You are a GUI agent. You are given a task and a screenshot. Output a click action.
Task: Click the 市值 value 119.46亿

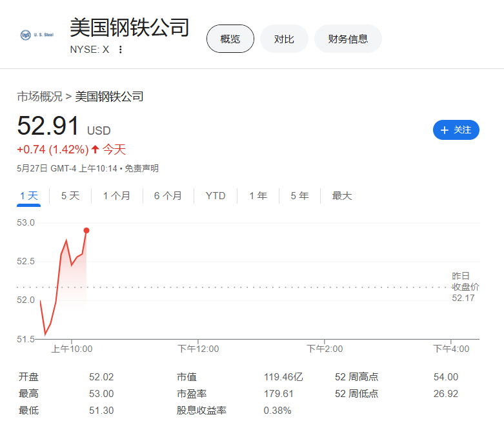(x=283, y=376)
